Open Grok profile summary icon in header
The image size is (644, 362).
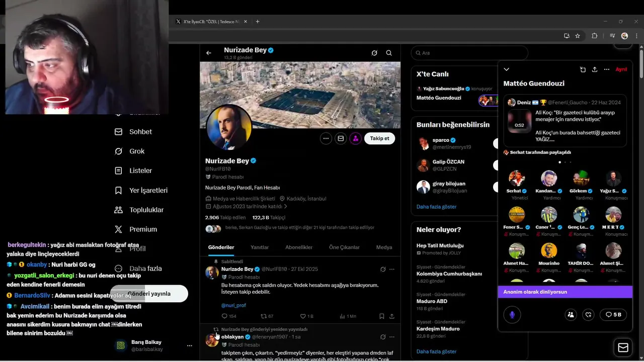pos(374,53)
